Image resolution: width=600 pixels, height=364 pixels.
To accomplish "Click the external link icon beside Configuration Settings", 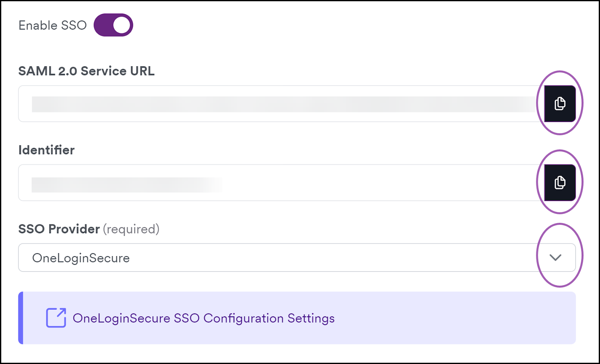I will coord(56,318).
